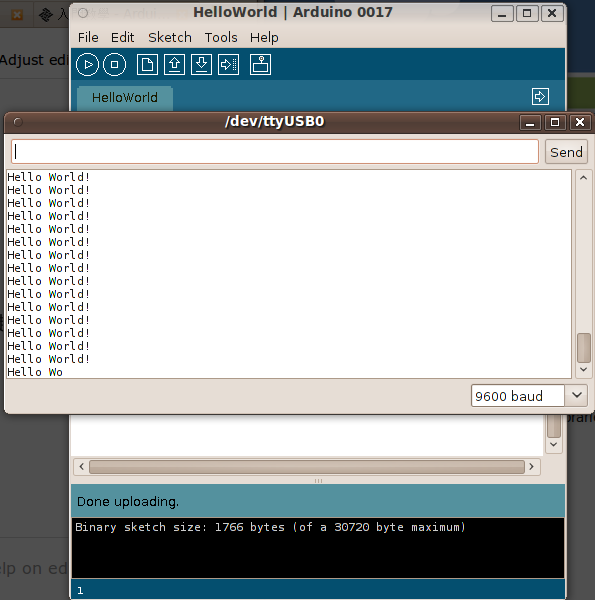Close the Arduino 0017 window
The image size is (595, 600).
coord(552,14)
